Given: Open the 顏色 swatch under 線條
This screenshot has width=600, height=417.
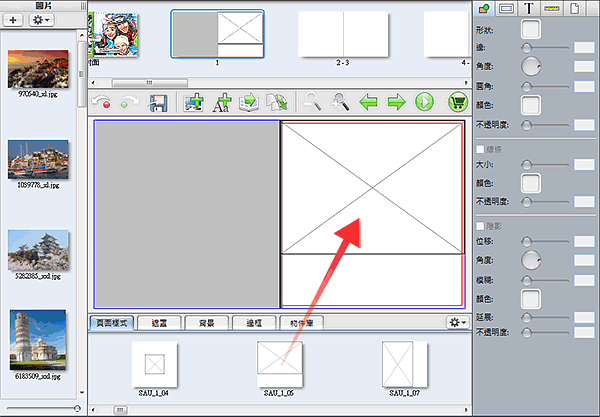Looking at the screenshot, I should [x=531, y=183].
